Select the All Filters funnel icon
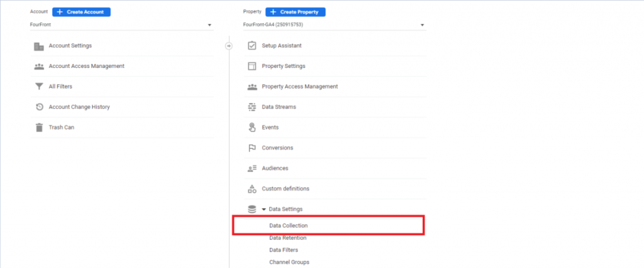The width and height of the screenshot is (644, 268). point(39,87)
